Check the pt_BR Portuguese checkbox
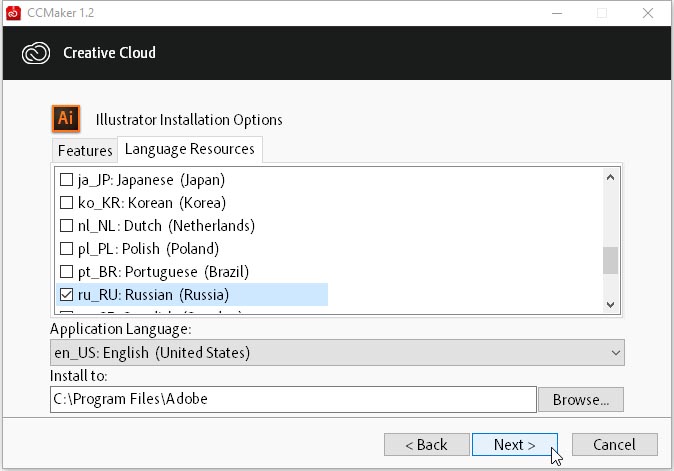 click(x=66, y=272)
